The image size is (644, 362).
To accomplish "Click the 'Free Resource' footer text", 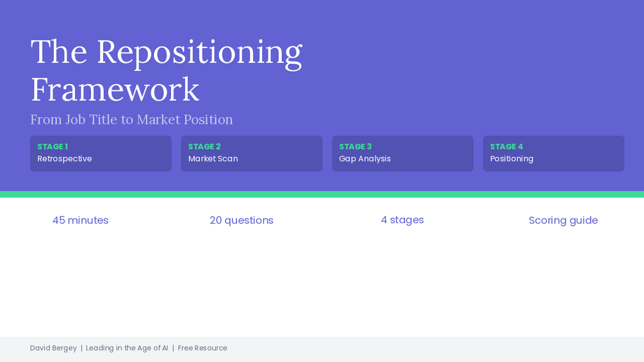I will [x=202, y=348].
